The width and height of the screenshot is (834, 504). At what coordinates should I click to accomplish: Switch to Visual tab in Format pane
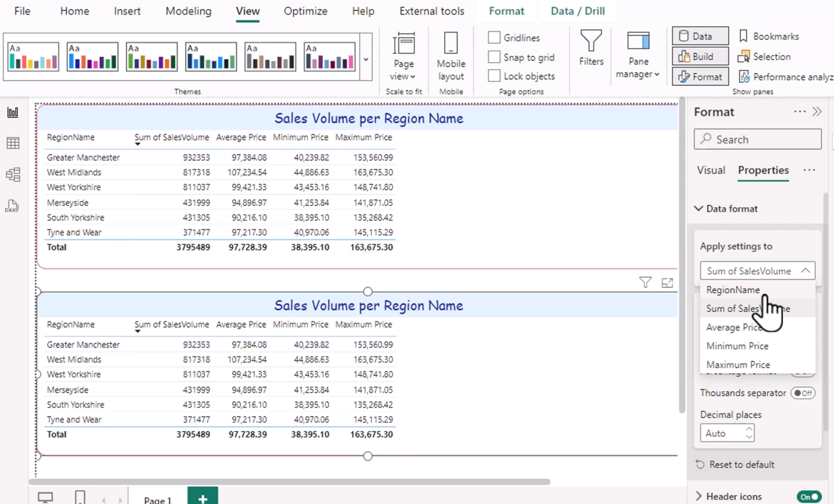click(711, 170)
